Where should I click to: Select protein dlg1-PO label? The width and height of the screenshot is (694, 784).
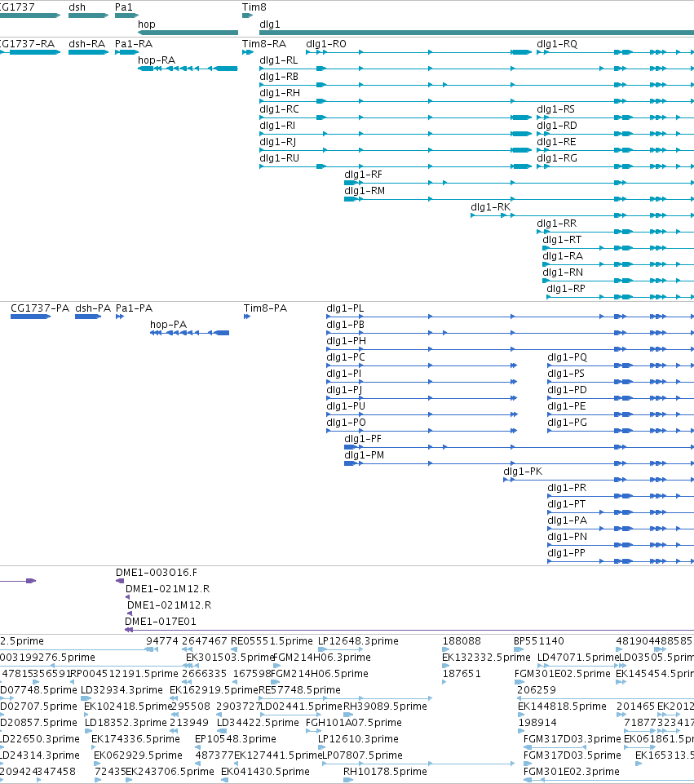[x=346, y=423]
